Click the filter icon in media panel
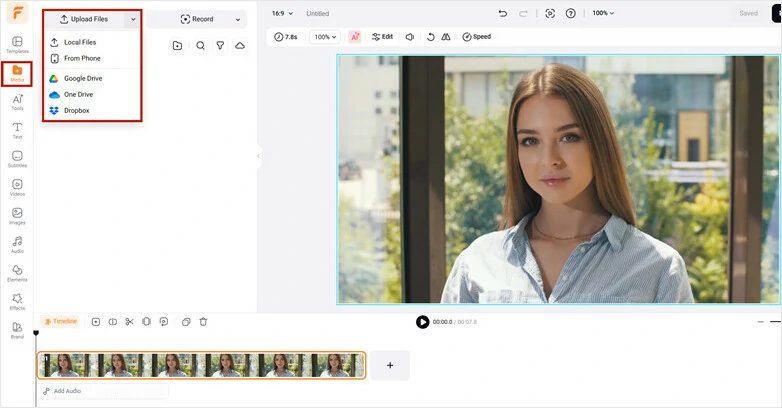Image resolution: width=782 pixels, height=408 pixels. (x=220, y=45)
